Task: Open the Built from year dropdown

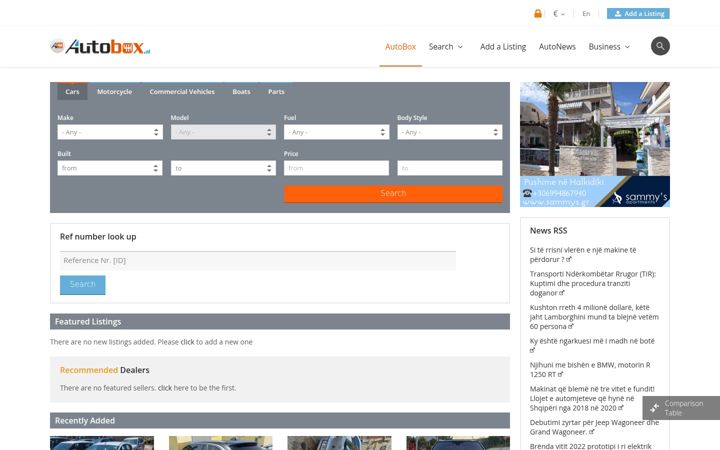Action: click(110, 168)
